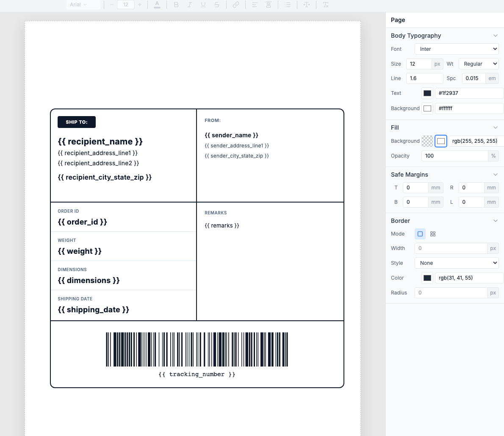
Task: Apply strikethrough formatting
Action: point(217,5)
